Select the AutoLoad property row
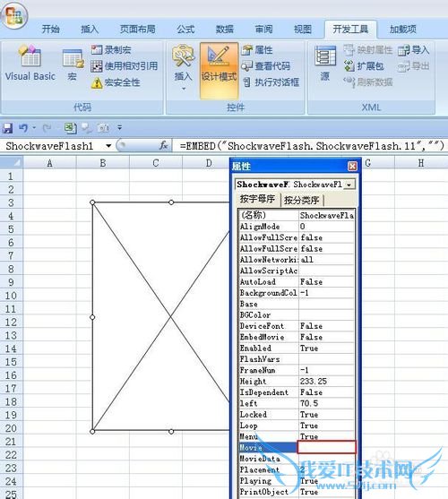The image size is (448, 499). pos(297,281)
